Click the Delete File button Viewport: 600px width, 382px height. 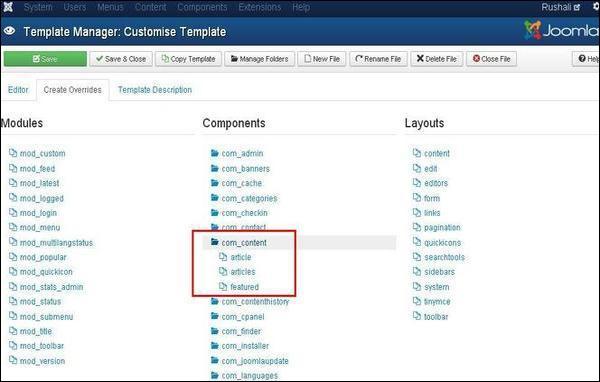[x=437, y=59]
